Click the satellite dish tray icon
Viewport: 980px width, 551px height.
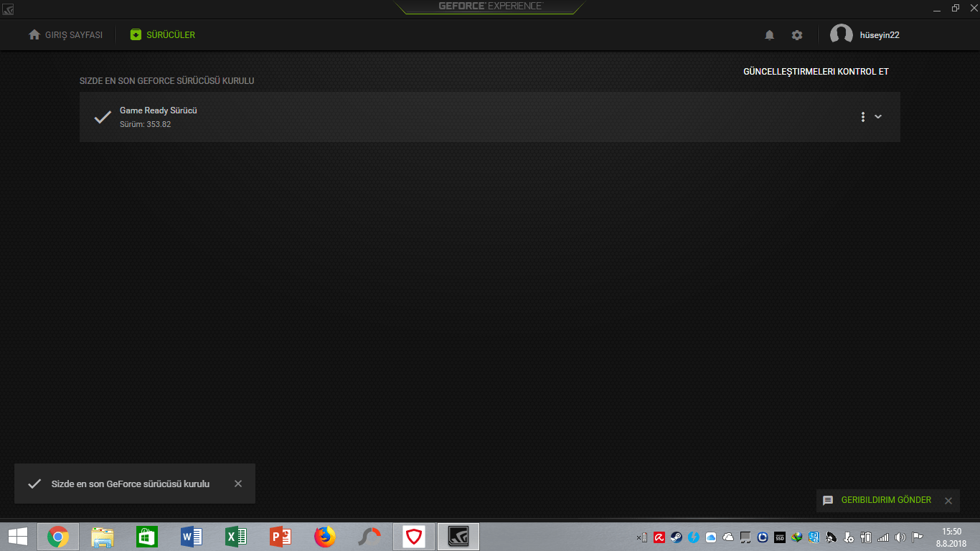click(831, 537)
